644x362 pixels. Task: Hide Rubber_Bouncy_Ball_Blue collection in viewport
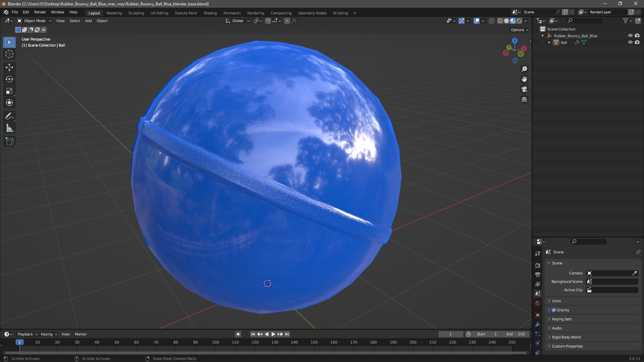coord(630,36)
